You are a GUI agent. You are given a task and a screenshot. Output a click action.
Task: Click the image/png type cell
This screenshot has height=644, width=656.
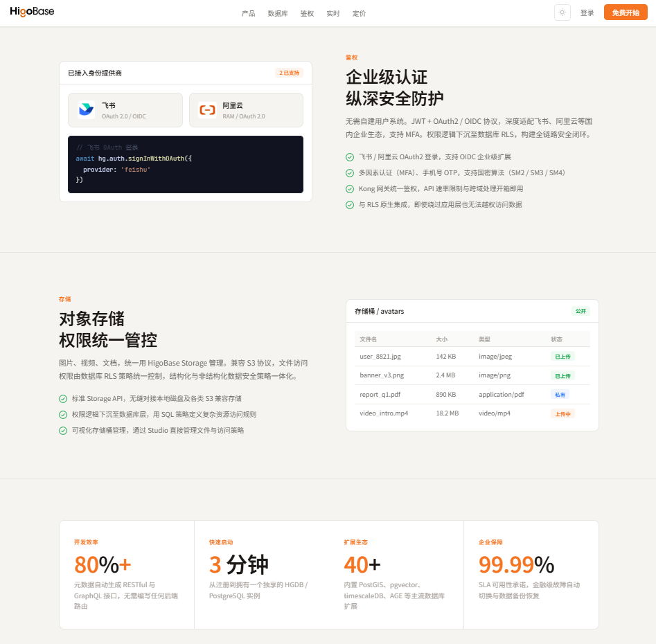(495, 375)
